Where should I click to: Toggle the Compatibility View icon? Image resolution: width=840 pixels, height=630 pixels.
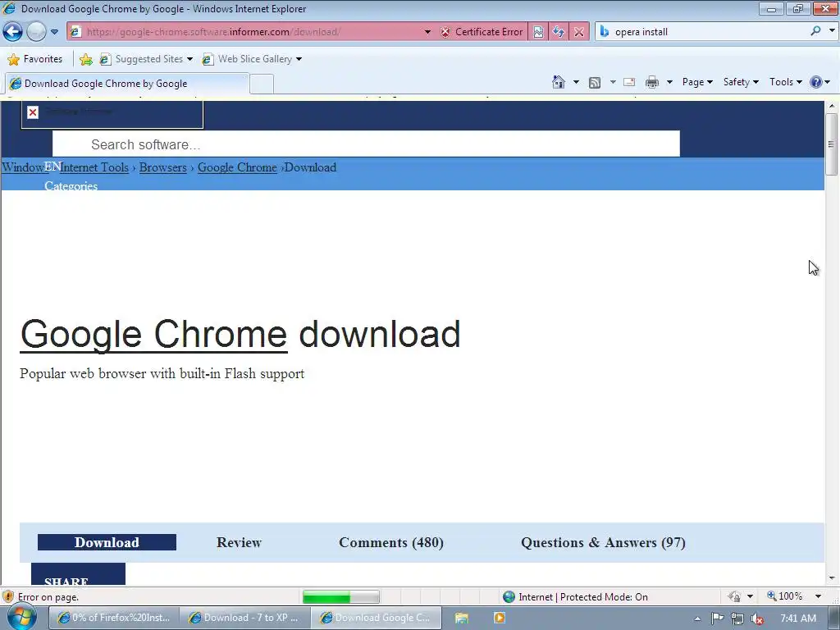click(x=538, y=32)
